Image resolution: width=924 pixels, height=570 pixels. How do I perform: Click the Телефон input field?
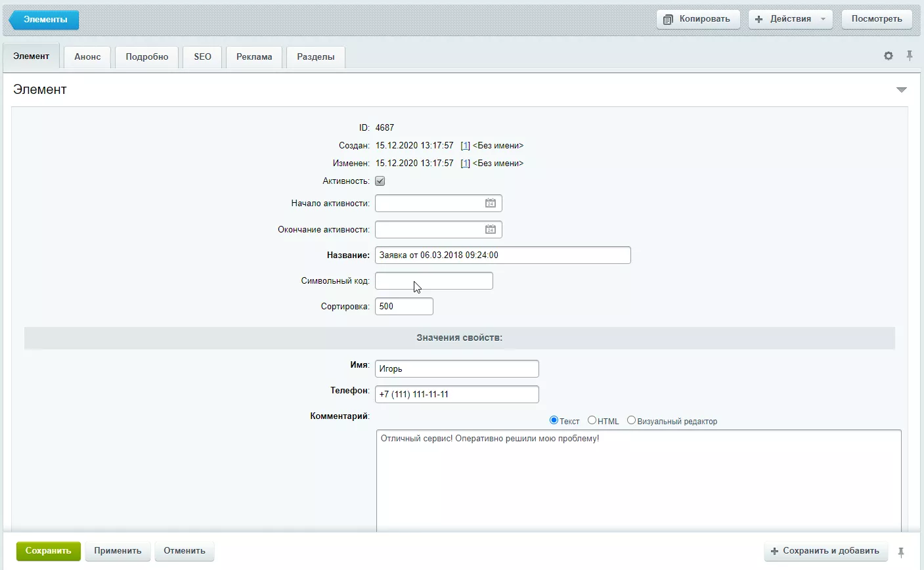point(457,394)
